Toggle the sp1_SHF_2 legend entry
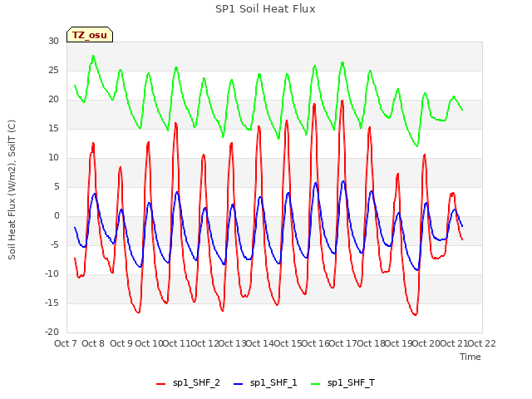The height and width of the screenshot is (399, 532). click(188, 383)
